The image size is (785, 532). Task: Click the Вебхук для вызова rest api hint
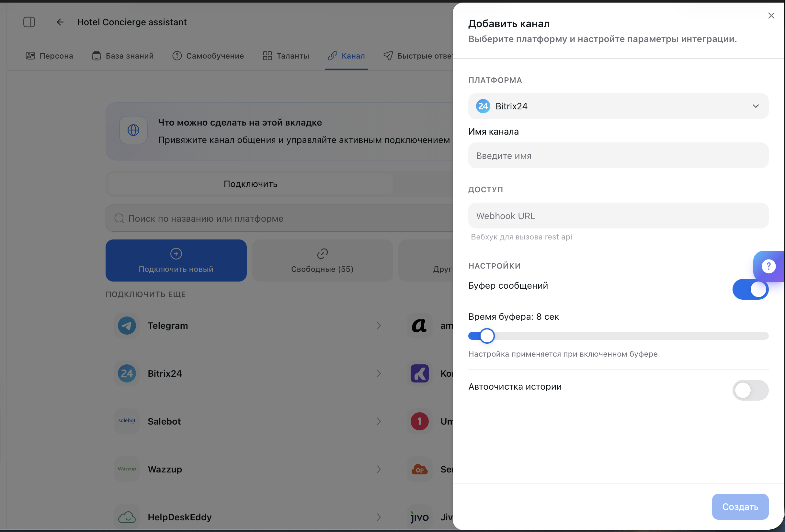[521, 237]
